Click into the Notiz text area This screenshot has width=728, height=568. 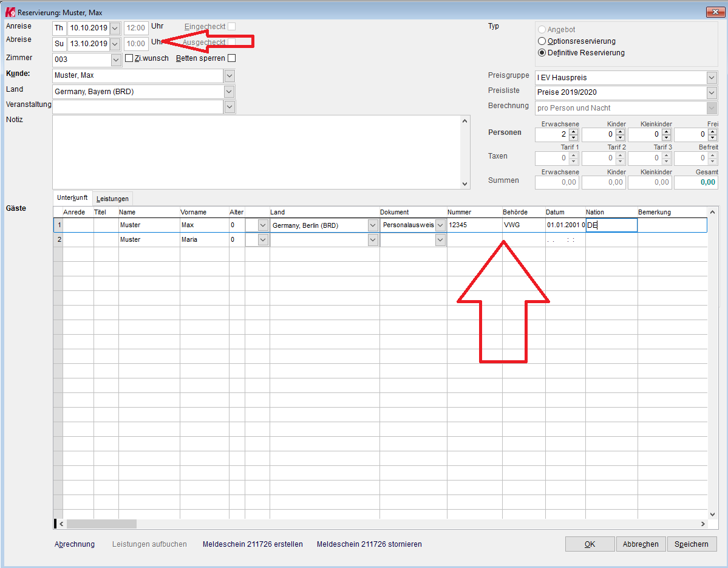pyautogui.click(x=256, y=152)
